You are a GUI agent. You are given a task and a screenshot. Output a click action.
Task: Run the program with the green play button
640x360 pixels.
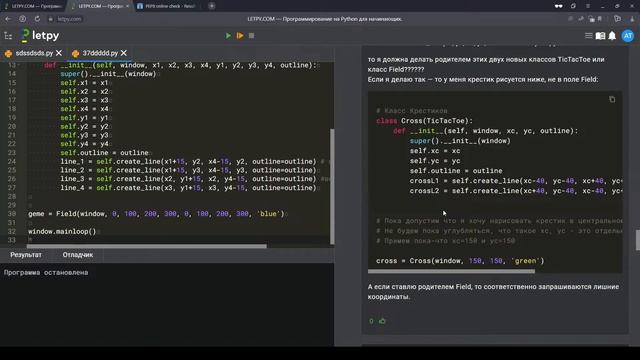[x=228, y=36]
